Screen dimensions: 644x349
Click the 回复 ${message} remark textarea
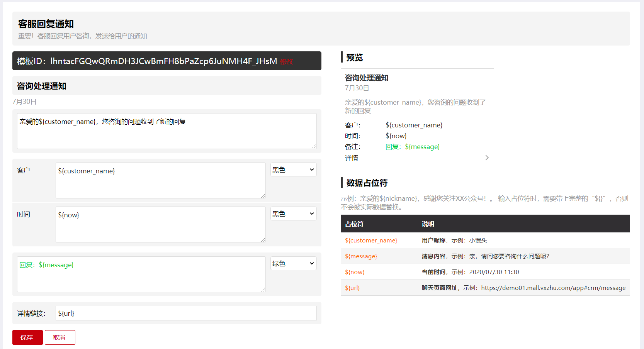pos(141,274)
